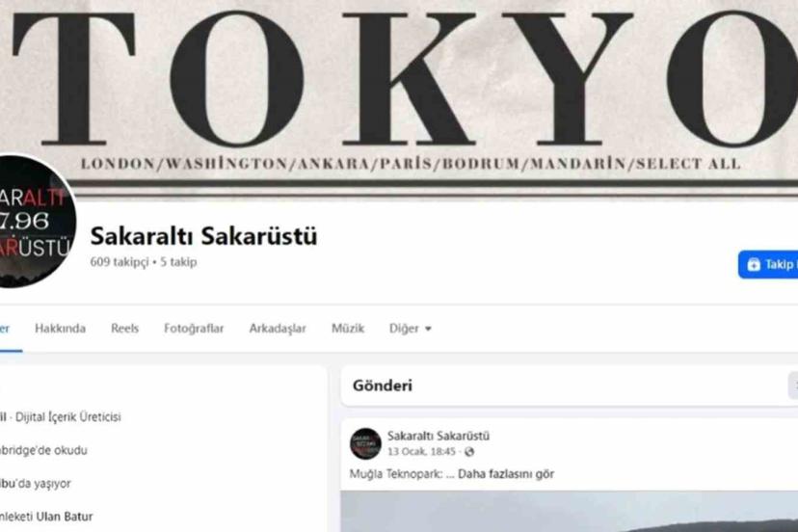Open the Arkadaşlar tab
Image resolution: width=798 pixels, height=532 pixels.
278,329
